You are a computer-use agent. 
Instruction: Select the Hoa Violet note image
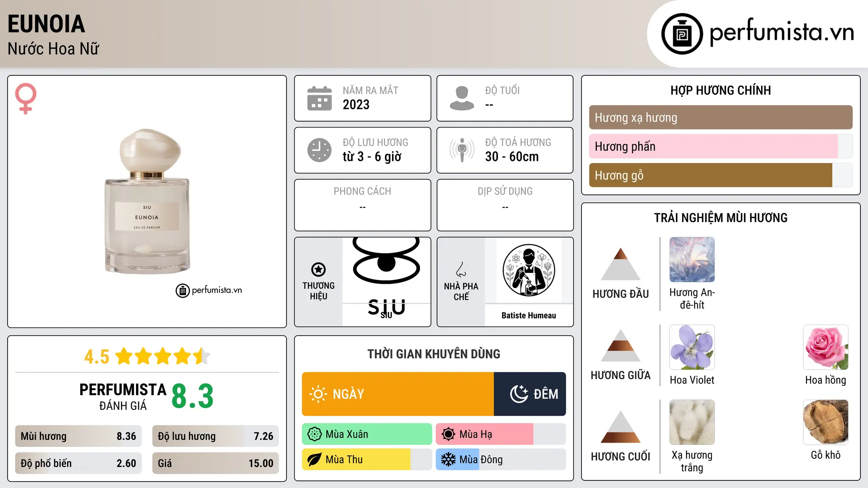pyautogui.click(x=692, y=347)
